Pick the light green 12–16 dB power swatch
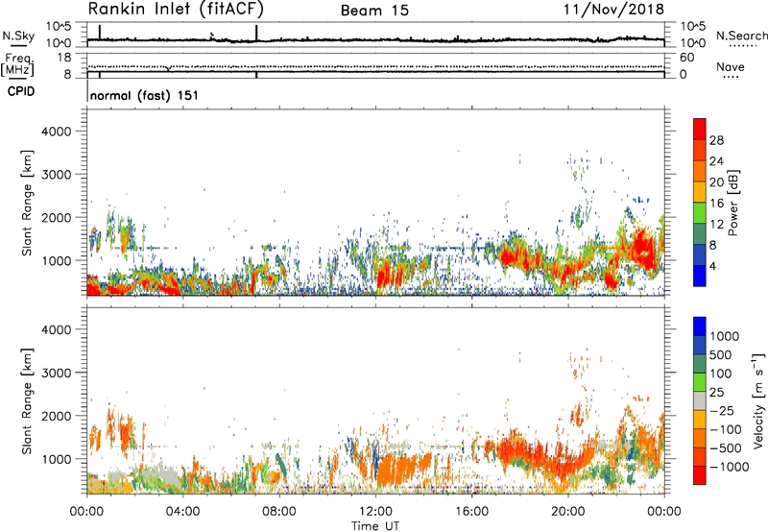The height and width of the screenshot is (532, 768). click(x=700, y=212)
